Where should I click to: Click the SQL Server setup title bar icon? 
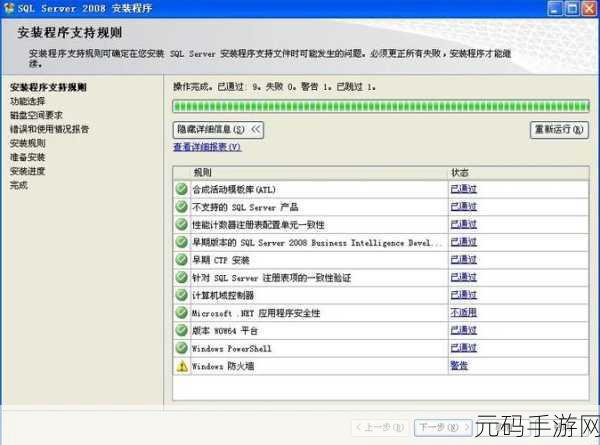(x=8, y=8)
